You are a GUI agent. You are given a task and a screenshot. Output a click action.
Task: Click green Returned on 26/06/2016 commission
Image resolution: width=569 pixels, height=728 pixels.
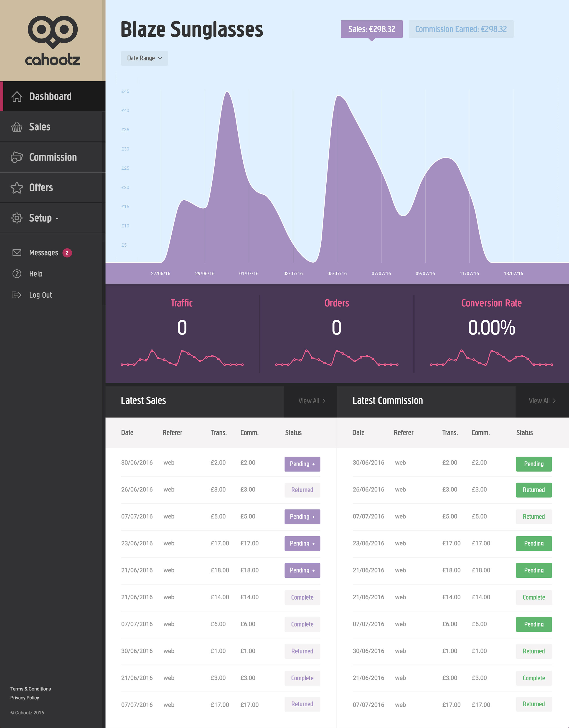[534, 490]
